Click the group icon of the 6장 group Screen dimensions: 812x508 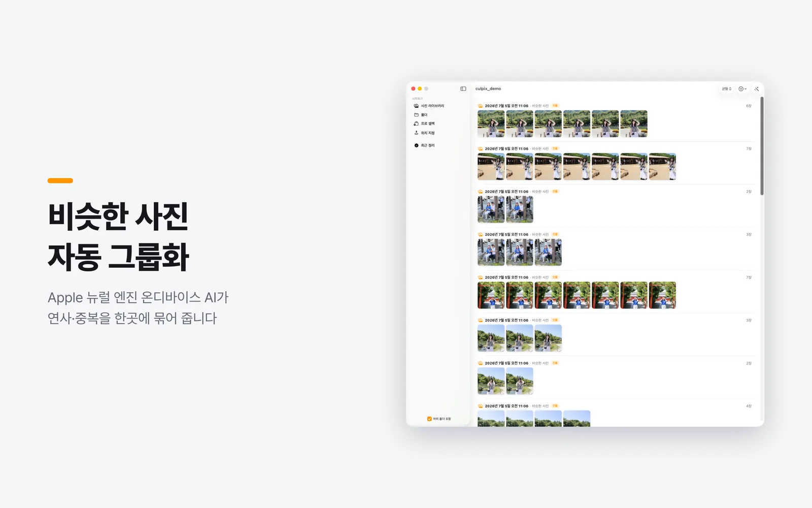[480, 106]
